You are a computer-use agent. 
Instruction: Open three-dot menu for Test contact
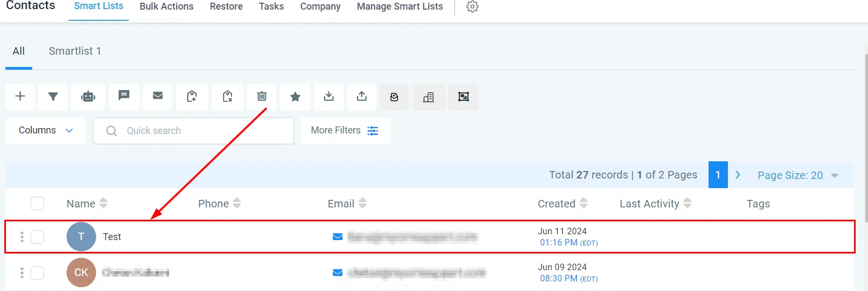click(x=22, y=237)
